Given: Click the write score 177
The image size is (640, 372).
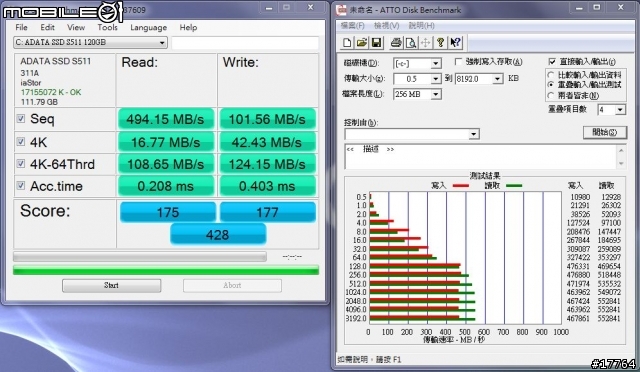Looking at the screenshot, I should (268, 212).
